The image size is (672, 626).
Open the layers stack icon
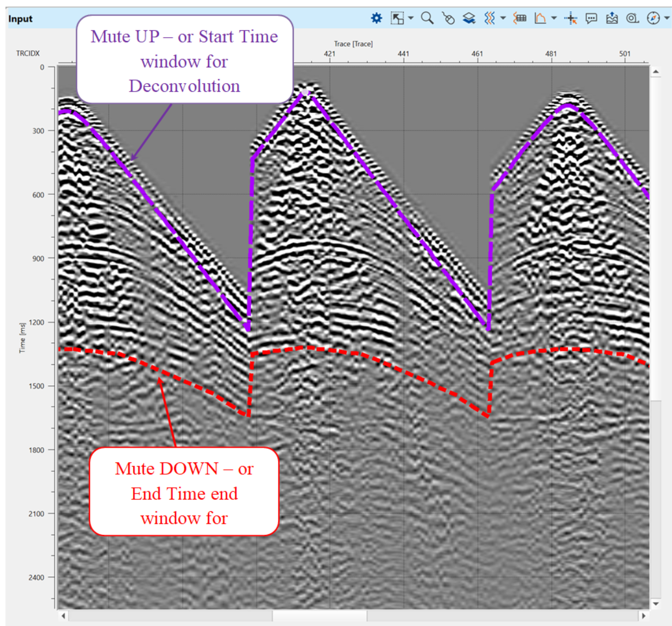pyautogui.click(x=469, y=19)
